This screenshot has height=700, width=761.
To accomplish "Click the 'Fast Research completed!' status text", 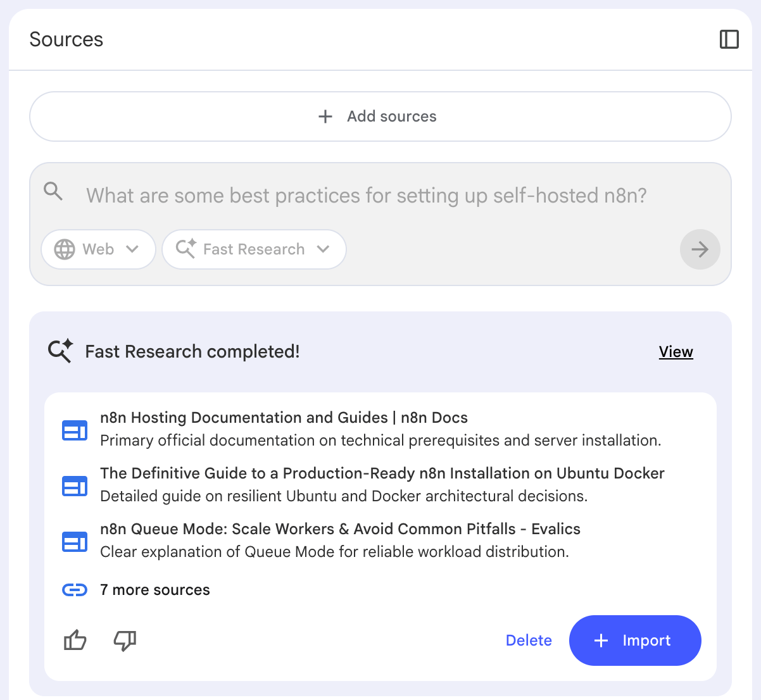I will point(192,351).
